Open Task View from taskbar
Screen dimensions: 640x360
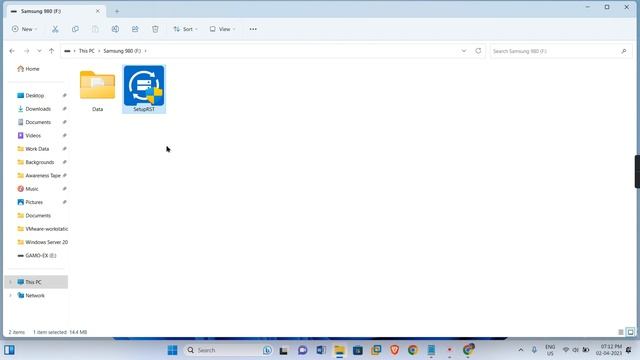tap(284, 350)
